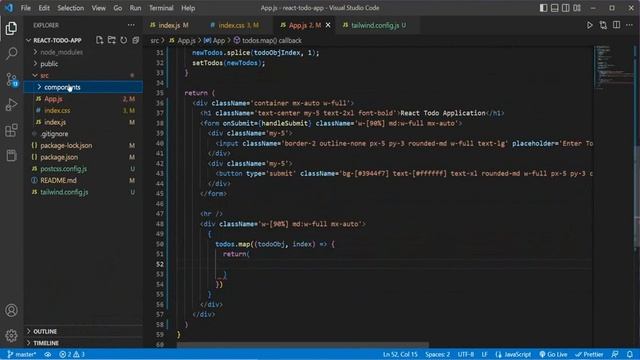
Task: Click the Spaces: 2 indentation setting
Action: coord(437,354)
